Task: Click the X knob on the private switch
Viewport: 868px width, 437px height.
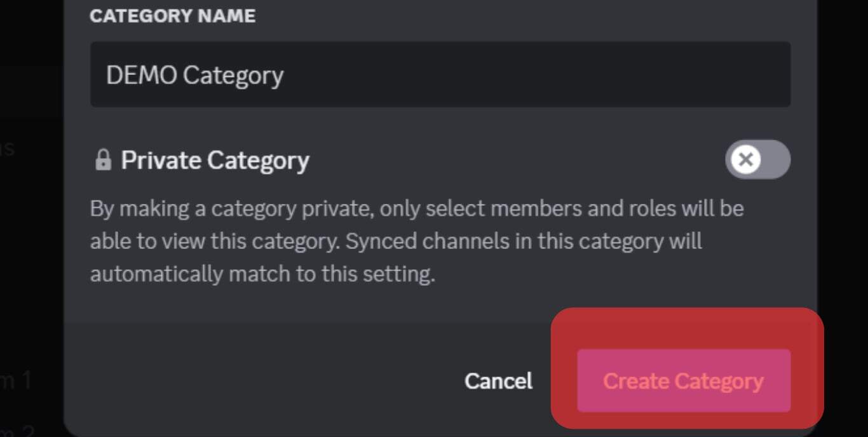Action: pos(745,159)
